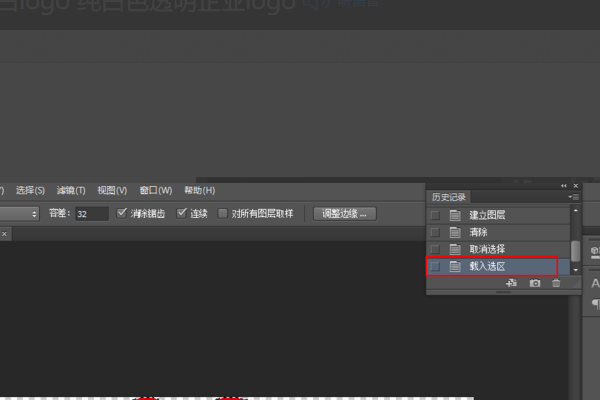The height and width of the screenshot is (400, 600).
Task: Open the Paragraph panel pilcrow icon
Action: pyautogui.click(x=595, y=304)
